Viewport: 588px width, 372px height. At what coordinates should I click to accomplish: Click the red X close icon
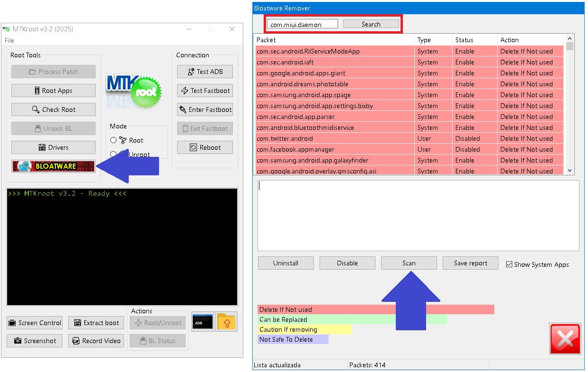[565, 339]
